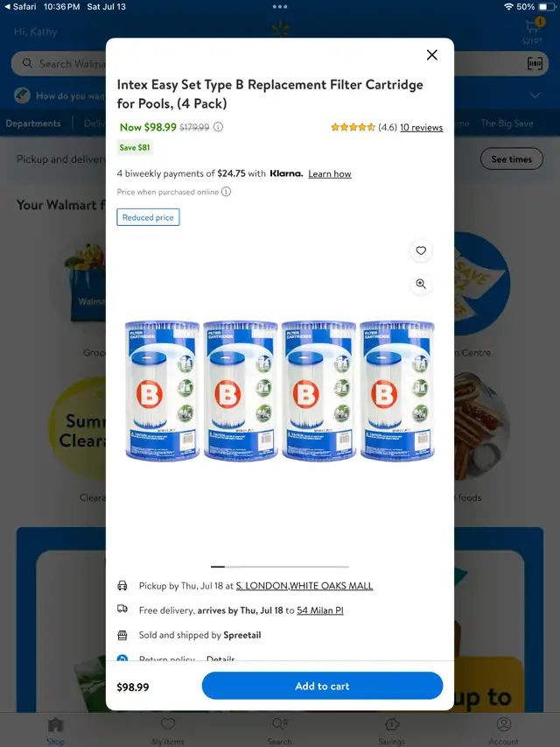Open the shopping cart icon

tap(533, 26)
